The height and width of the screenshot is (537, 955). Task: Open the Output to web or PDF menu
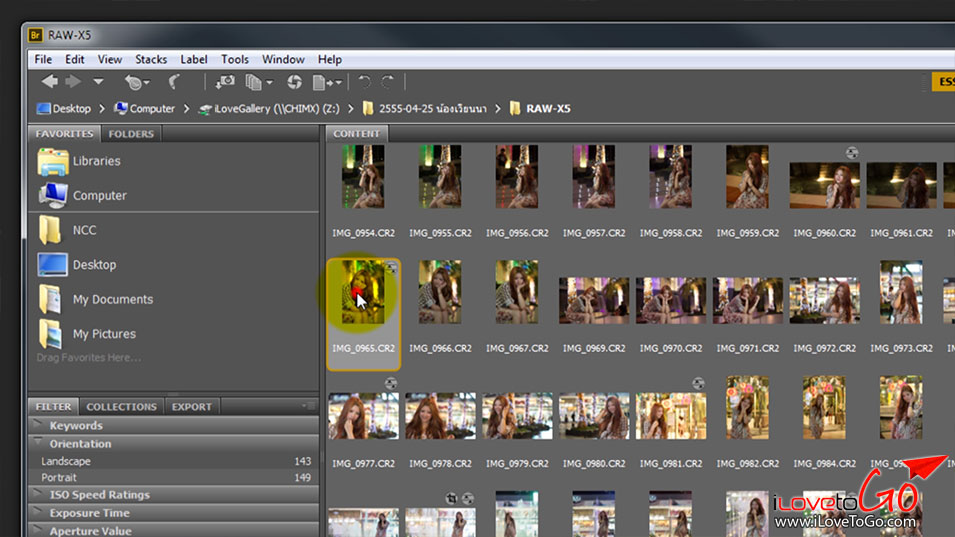click(327, 82)
